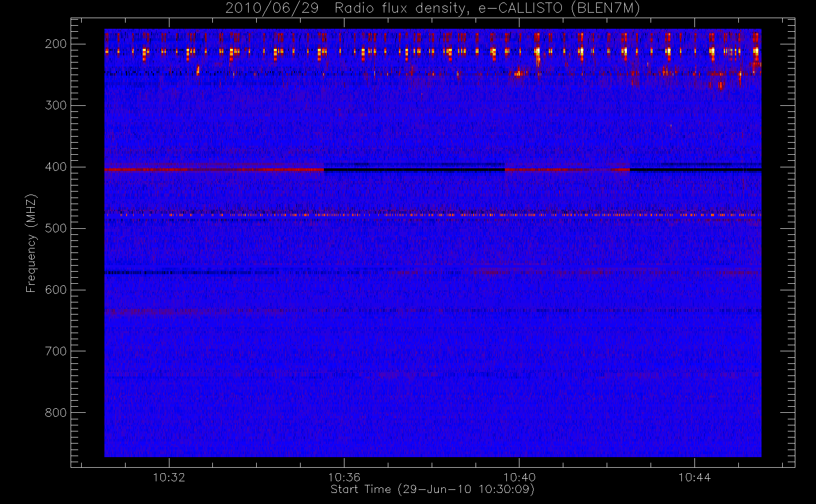Click the 10:36 time tick label

click(344, 477)
